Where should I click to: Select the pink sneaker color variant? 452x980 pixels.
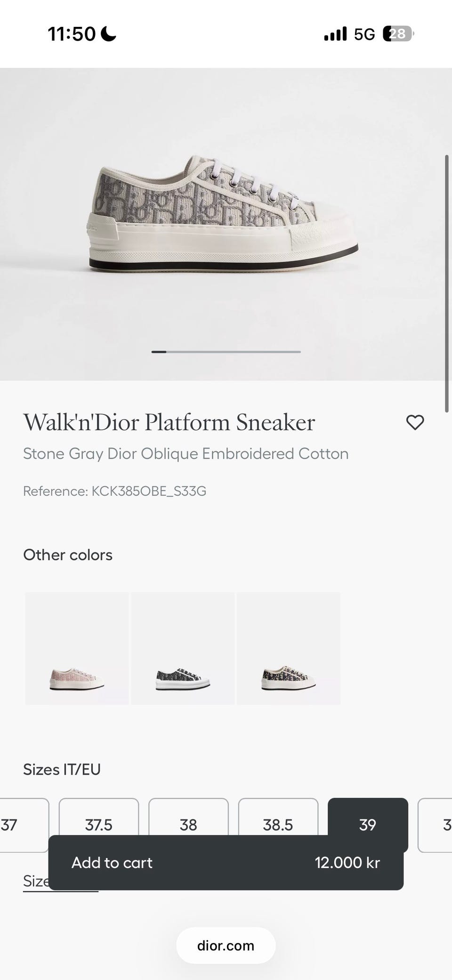[x=77, y=648]
